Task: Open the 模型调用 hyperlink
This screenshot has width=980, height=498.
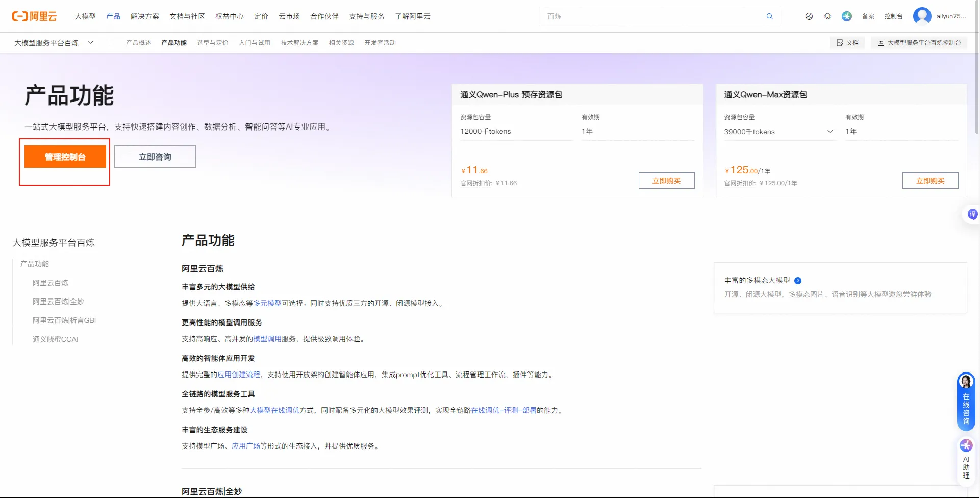Action: (x=267, y=339)
